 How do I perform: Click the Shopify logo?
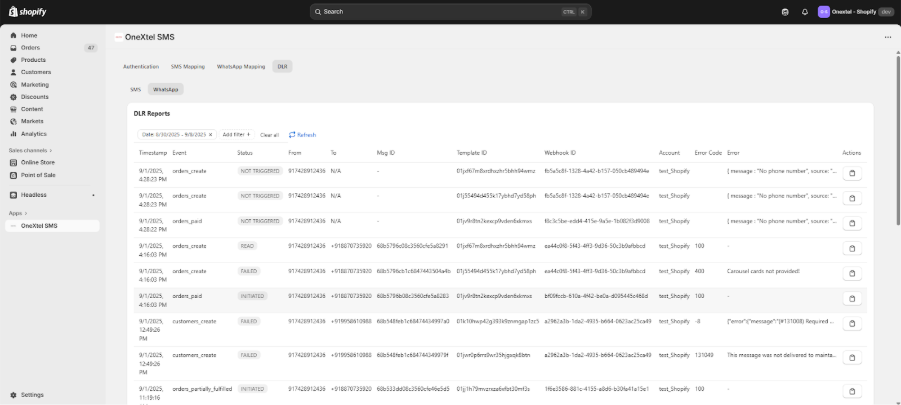[x=29, y=11]
